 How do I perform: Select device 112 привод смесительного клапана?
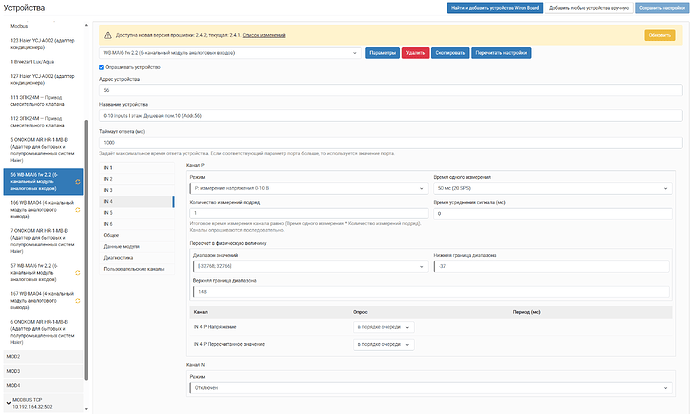44,122
